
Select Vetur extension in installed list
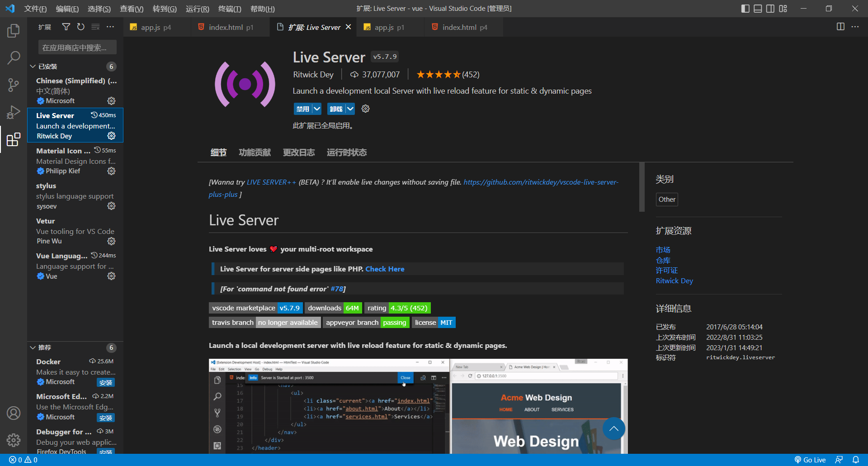[x=75, y=231]
